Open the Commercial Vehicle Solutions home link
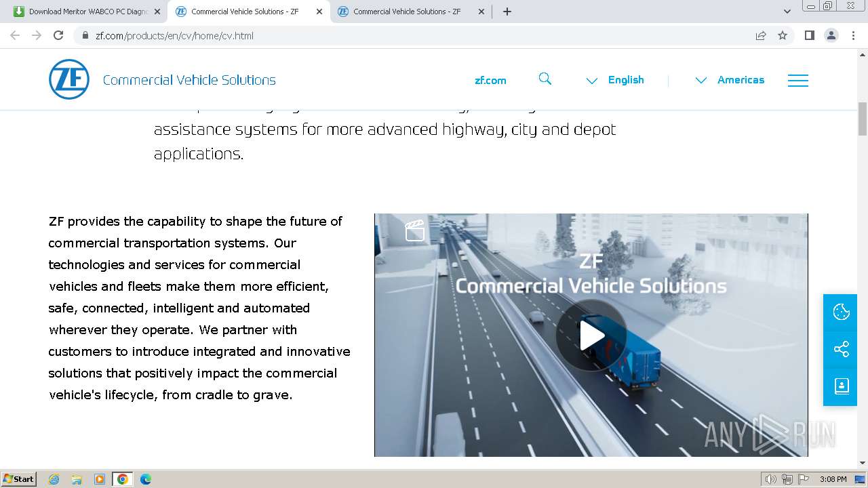The height and width of the screenshot is (488, 868). 189,80
